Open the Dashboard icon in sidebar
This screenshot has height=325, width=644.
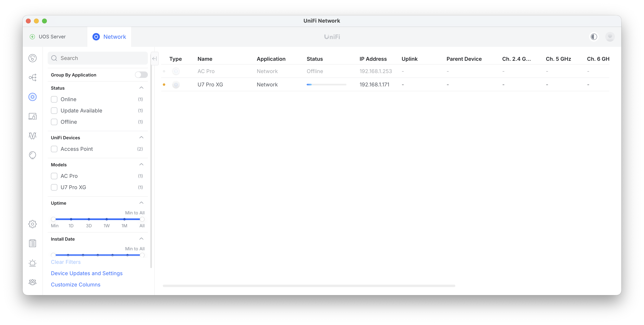33,58
